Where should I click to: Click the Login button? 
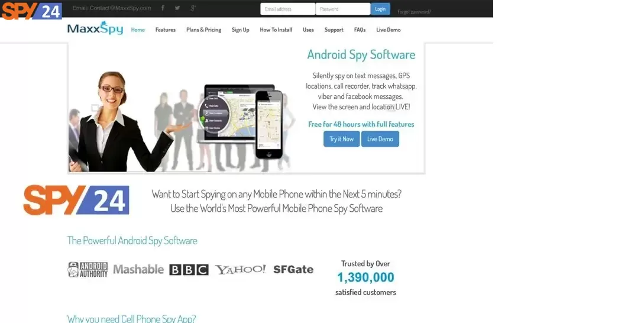click(380, 9)
